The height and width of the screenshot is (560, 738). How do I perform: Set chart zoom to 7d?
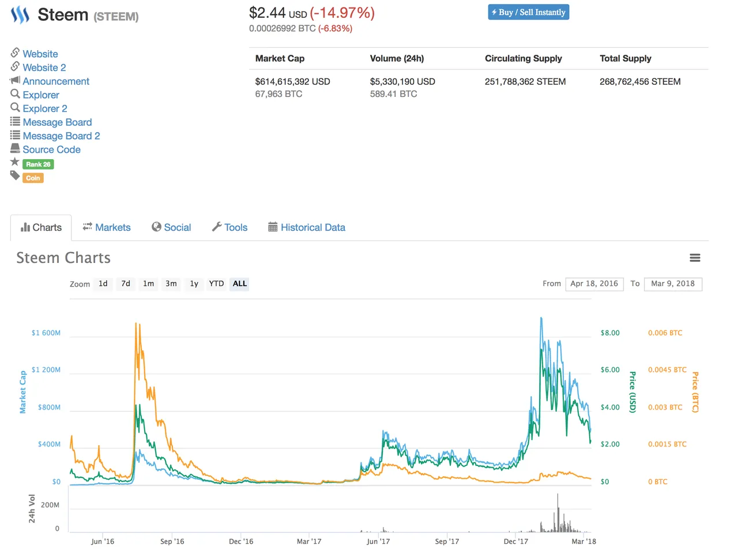126,284
